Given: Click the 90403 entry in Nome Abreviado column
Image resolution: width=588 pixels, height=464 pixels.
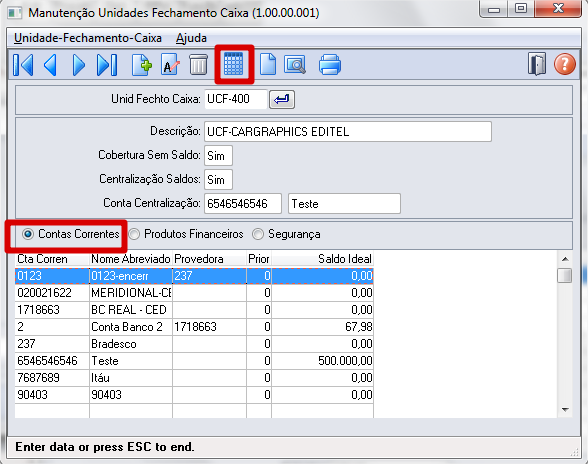Looking at the screenshot, I should point(130,395).
